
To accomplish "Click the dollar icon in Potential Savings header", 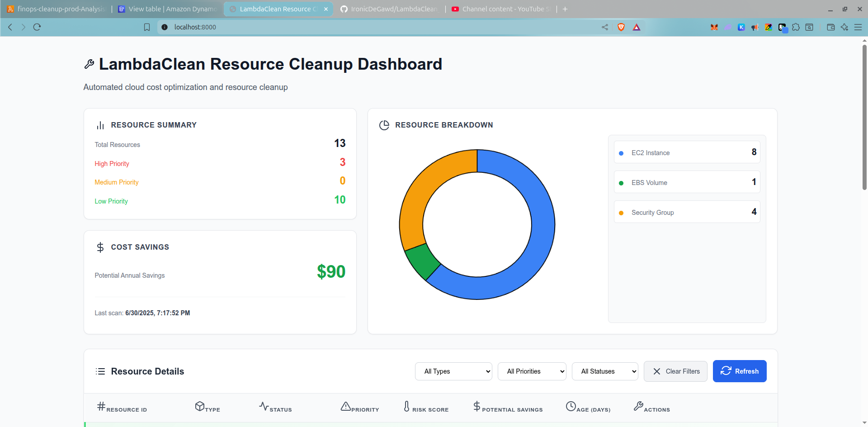I will pyautogui.click(x=477, y=406).
